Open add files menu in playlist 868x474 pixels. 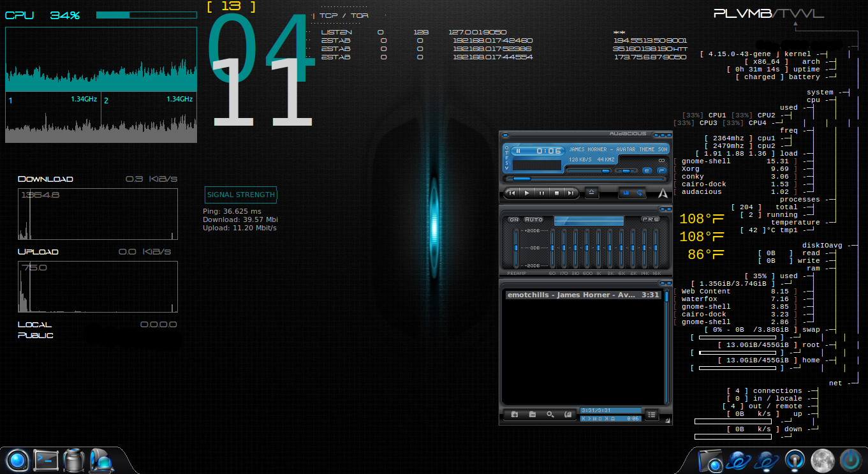click(x=515, y=415)
